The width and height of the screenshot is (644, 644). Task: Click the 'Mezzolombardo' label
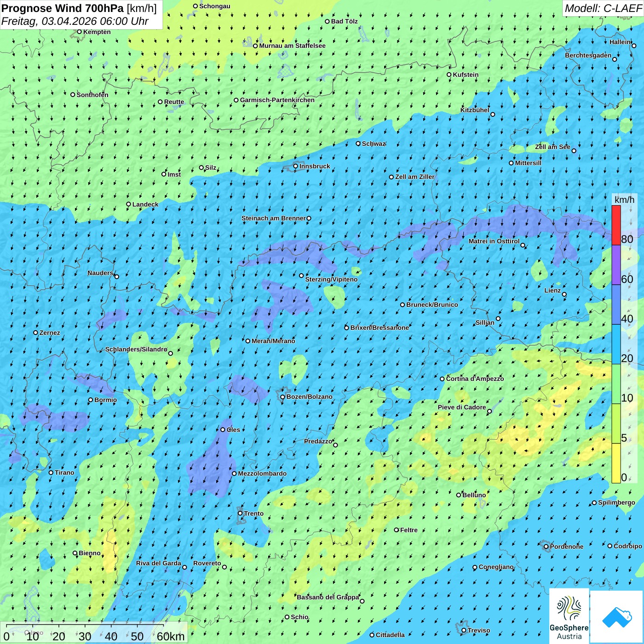[x=262, y=473]
